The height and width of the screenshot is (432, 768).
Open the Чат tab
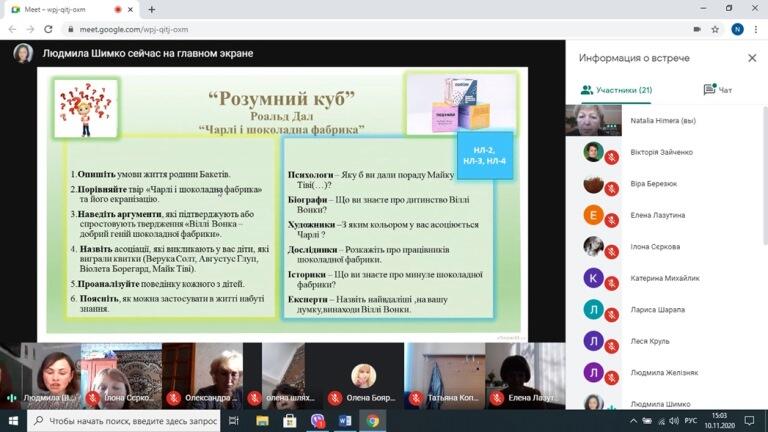pyautogui.click(x=718, y=90)
